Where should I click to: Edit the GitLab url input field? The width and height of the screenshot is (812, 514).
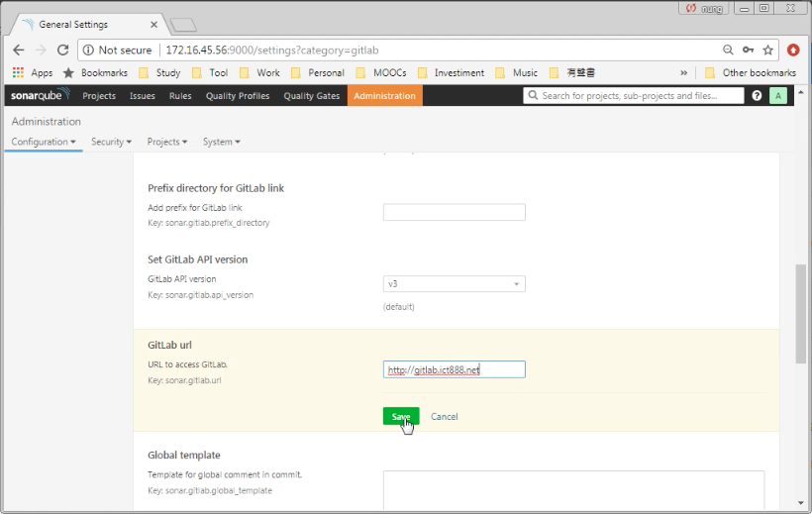point(455,369)
